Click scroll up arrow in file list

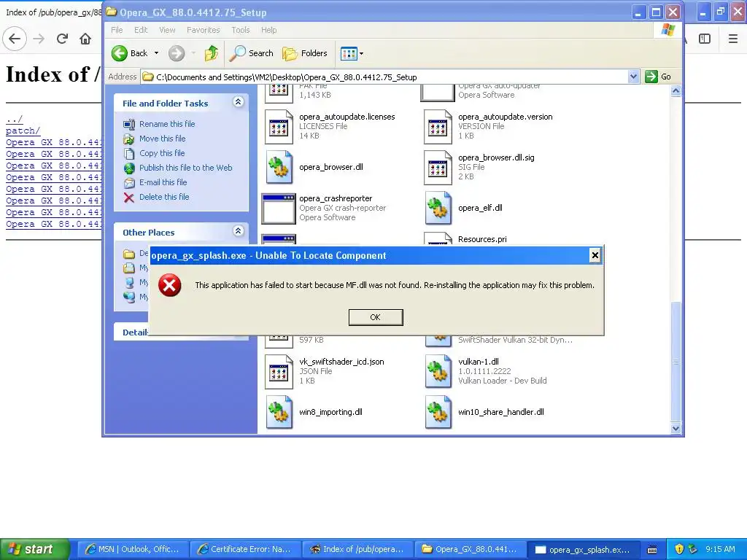pyautogui.click(x=676, y=91)
